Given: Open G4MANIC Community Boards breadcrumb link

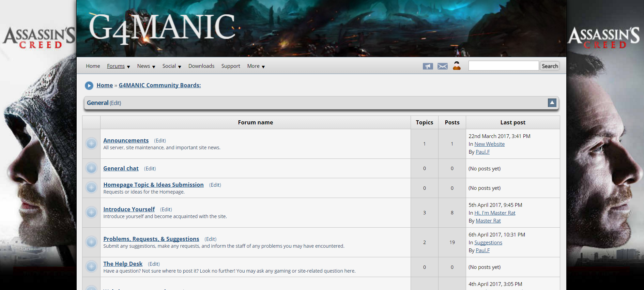Looking at the screenshot, I should (x=160, y=85).
